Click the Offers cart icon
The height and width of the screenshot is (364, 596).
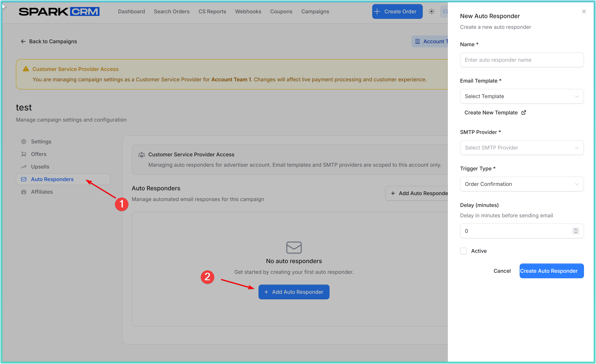(23, 154)
